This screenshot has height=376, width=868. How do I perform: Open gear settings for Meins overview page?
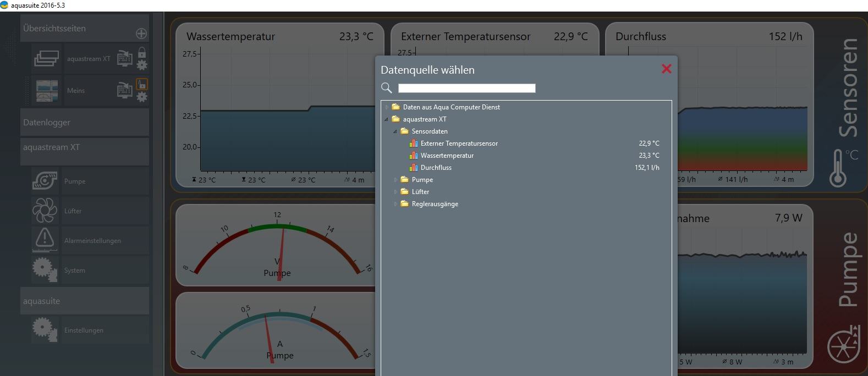[142, 97]
